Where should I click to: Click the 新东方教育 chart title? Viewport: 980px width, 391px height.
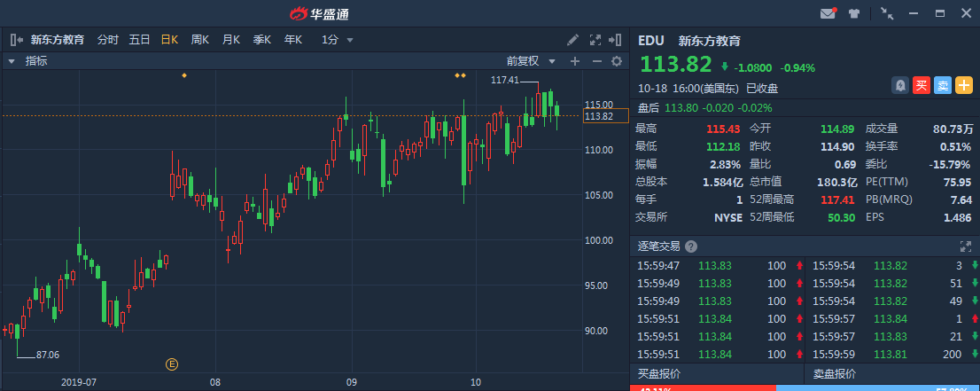coord(58,40)
